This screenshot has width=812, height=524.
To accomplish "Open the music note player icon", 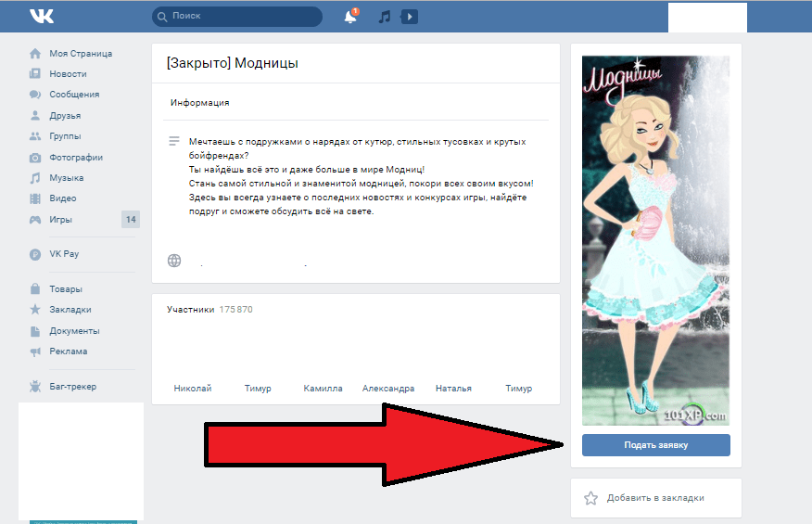I will coord(385,17).
